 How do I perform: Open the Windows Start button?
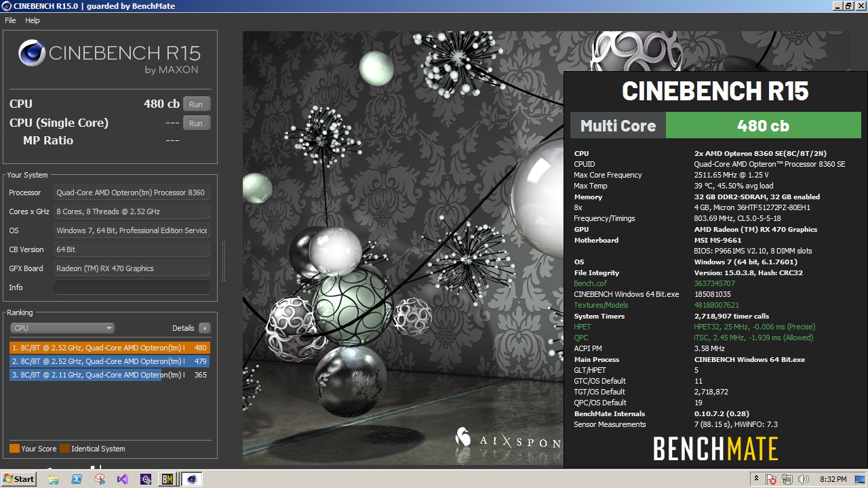click(18, 479)
